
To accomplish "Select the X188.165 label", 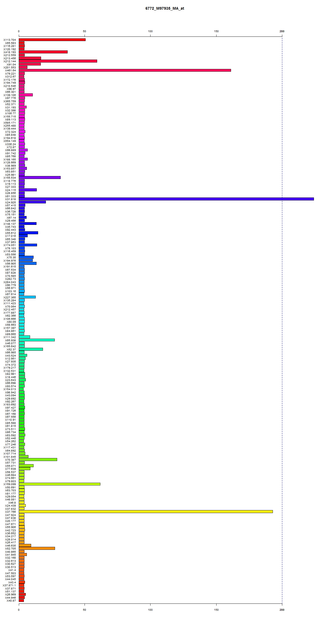I will tap(10, 159).
